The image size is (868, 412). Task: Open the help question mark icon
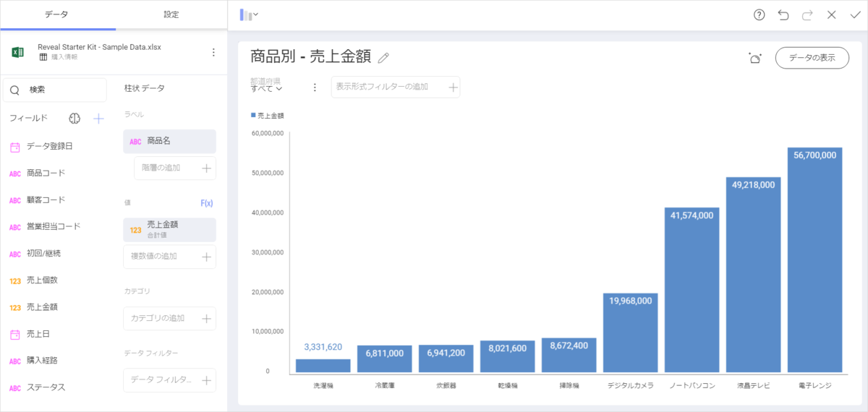(759, 14)
